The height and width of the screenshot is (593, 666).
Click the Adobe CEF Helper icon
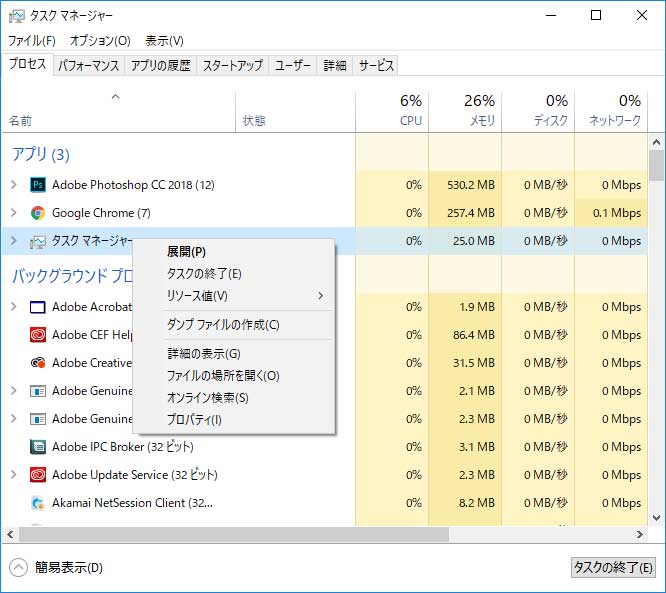pos(38,335)
